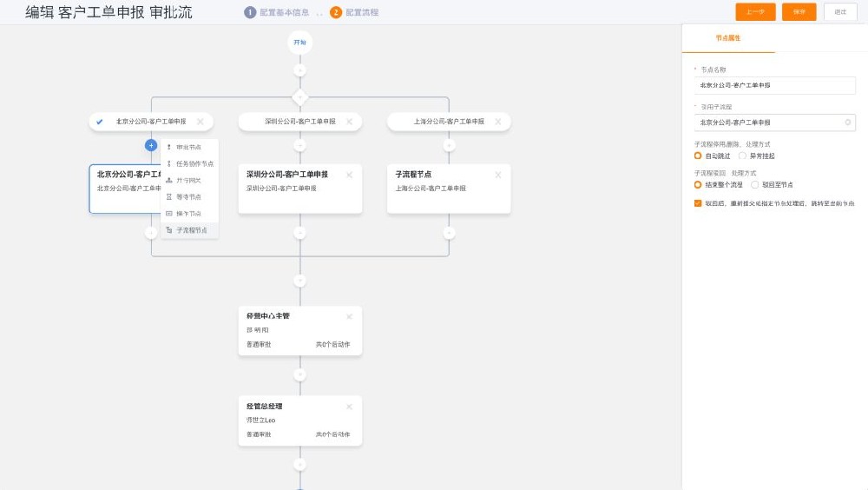The image size is (868, 490).
Task: Select the 子流程节点 card for 上海分公司
Action: click(449, 189)
